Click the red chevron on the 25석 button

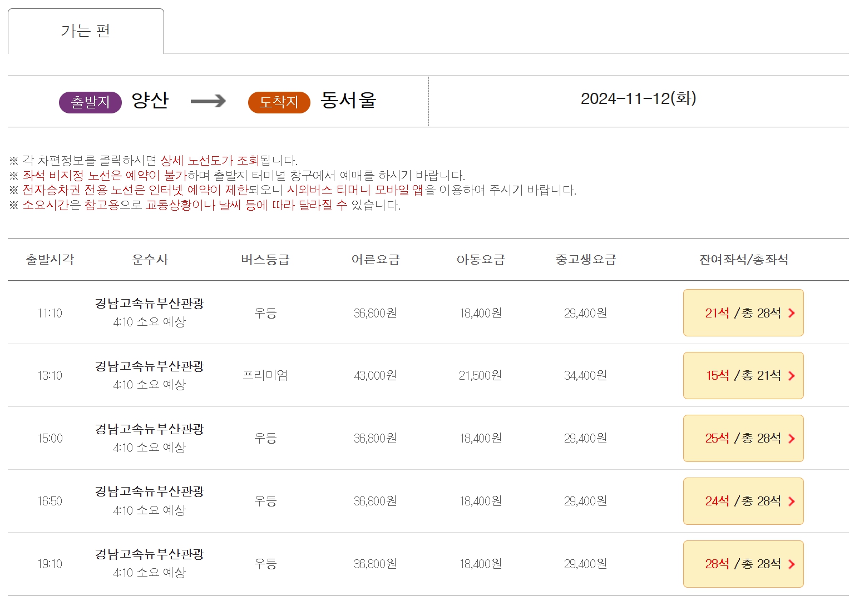tap(792, 439)
